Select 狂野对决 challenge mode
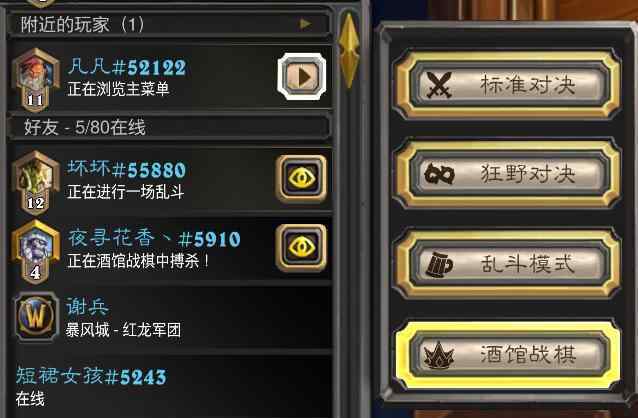This screenshot has width=638, height=418. (x=509, y=175)
